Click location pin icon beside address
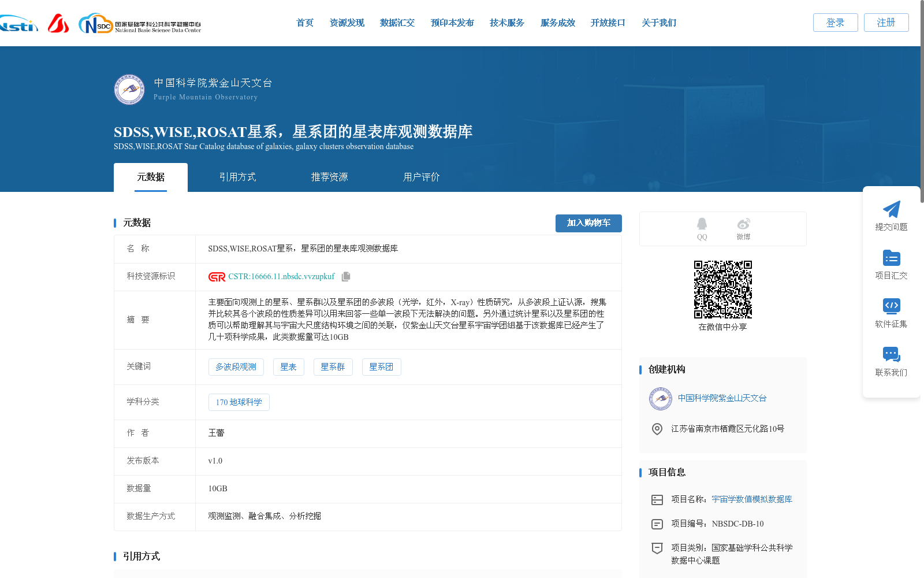 (657, 429)
